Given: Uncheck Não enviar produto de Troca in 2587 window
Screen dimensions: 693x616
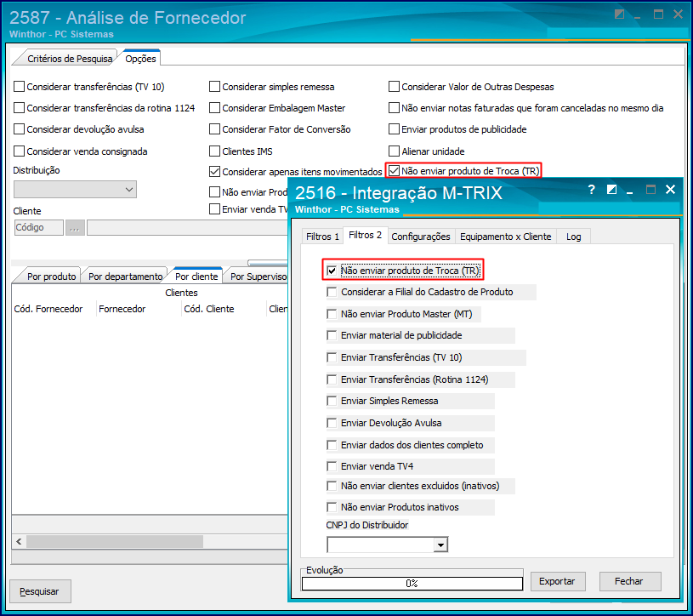Looking at the screenshot, I should 394,170.
